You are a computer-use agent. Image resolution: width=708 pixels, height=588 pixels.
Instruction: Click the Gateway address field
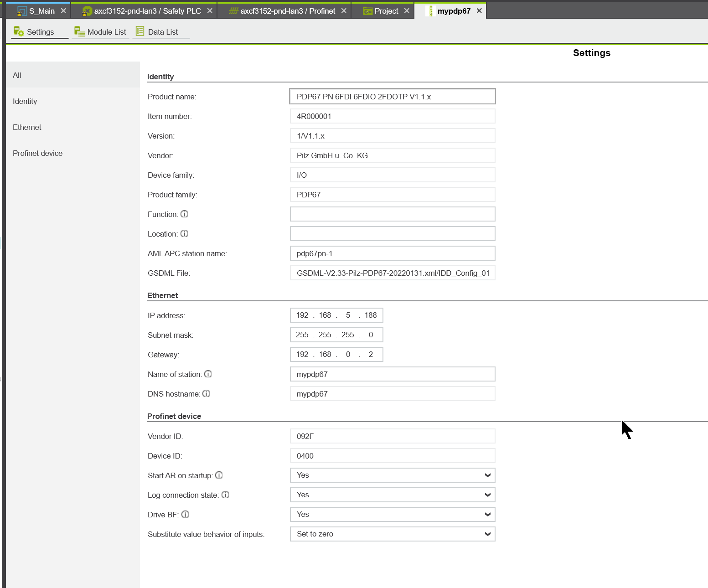(336, 354)
